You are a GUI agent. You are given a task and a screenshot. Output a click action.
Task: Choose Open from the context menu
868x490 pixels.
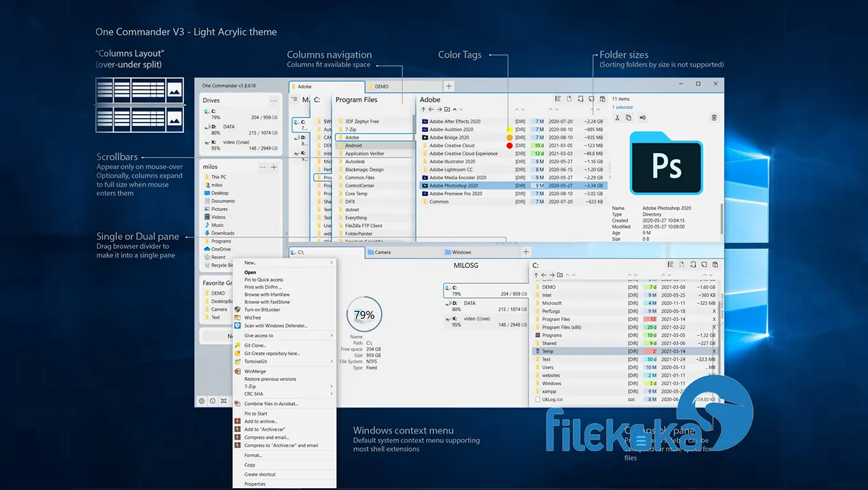(x=250, y=272)
